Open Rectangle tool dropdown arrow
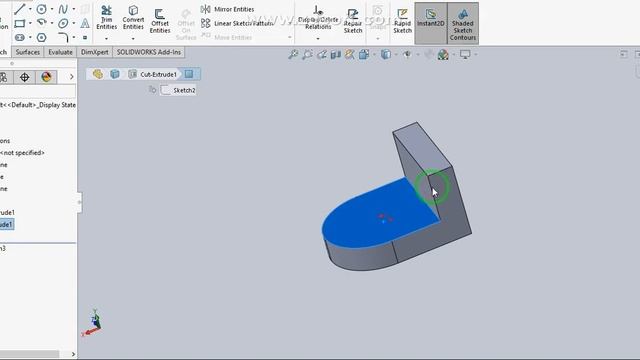Screen dimensions: 640x360 [30, 23]
